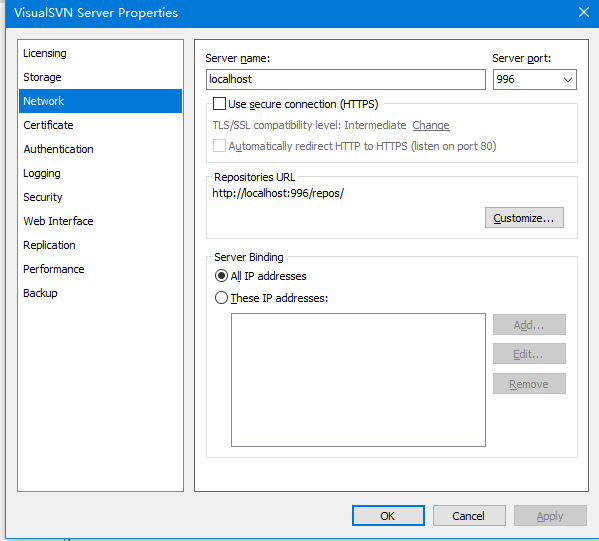599x541 pixels.
Task: Click the Edit... button
Action: [x=529, y=354]
